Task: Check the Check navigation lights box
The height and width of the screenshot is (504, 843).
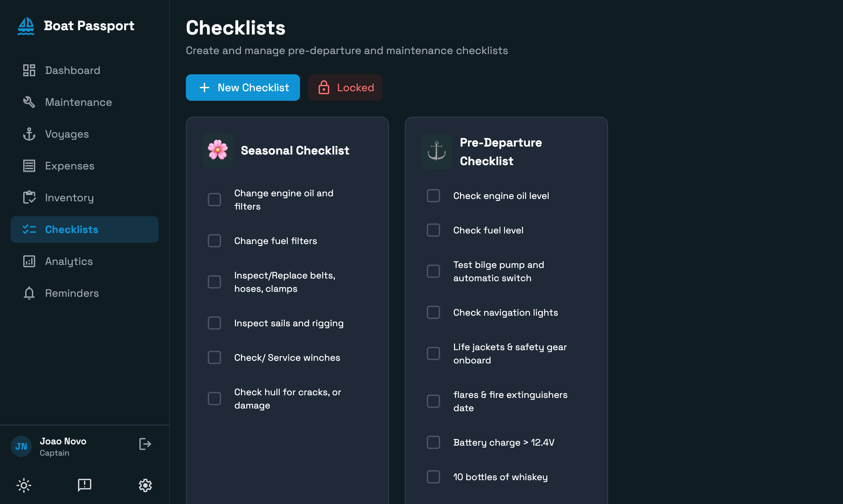Action: coord(433,312)
